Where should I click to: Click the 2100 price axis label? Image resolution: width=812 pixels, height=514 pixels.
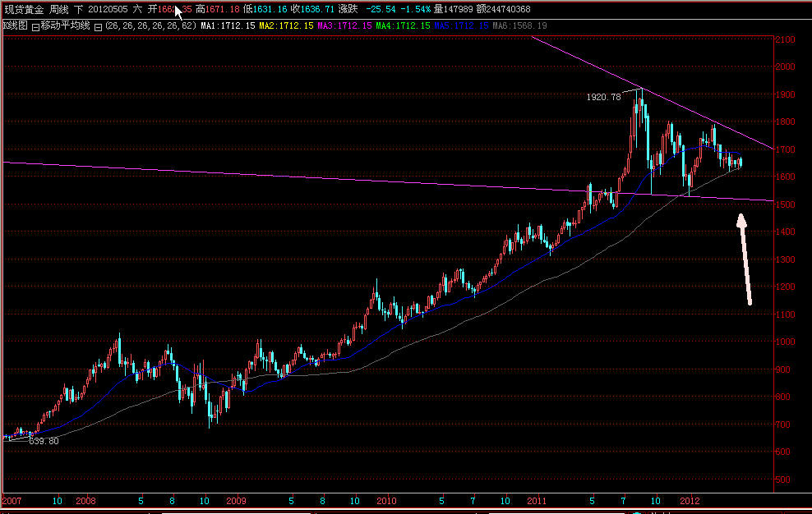tap(785, 40)
